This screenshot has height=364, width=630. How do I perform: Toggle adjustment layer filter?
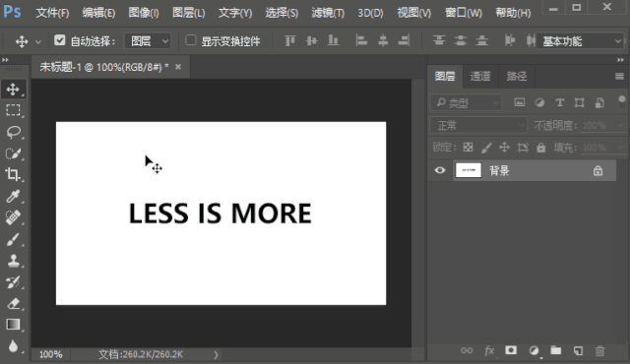[x=539, y=102]
